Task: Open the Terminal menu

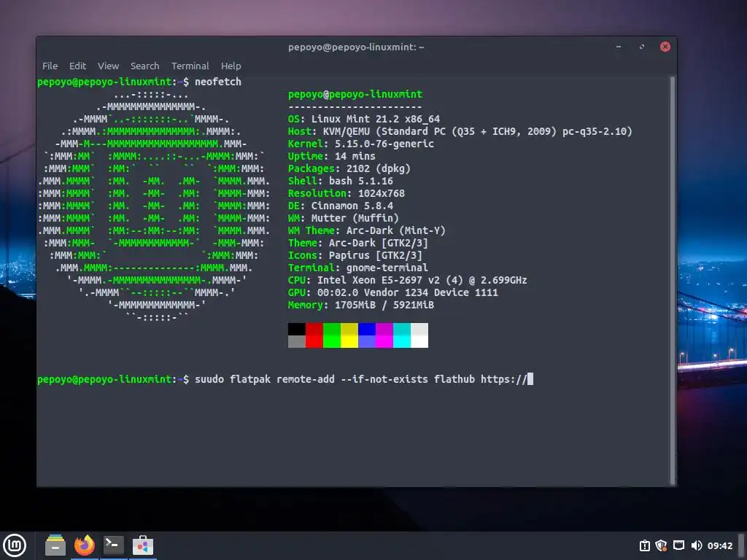Action: click(x=190, y=66)
